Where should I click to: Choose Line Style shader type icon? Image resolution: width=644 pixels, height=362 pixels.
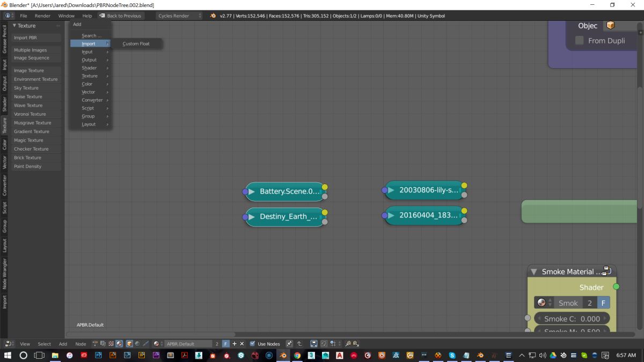coord(145,344)
